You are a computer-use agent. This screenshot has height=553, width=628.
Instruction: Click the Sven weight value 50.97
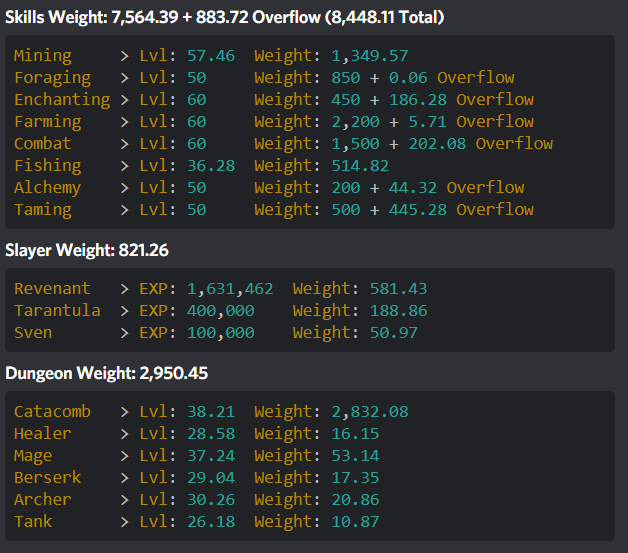tap(394, 333)
